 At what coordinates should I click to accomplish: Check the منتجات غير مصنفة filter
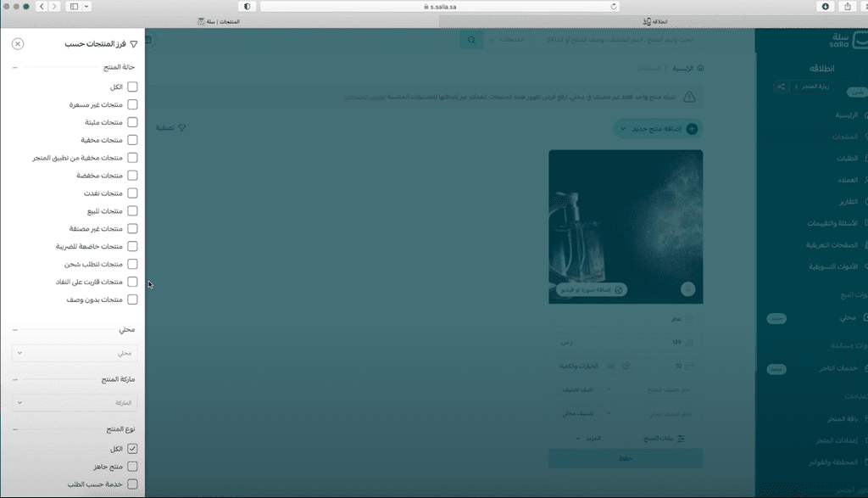[132, 229]
